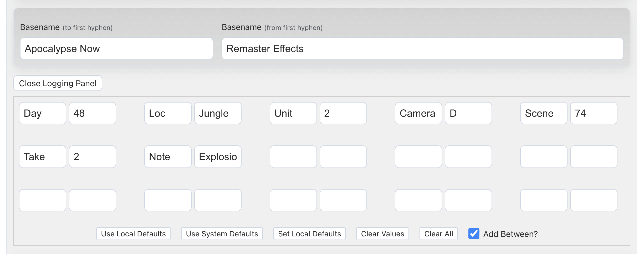Edit the Camera value D

468,113
